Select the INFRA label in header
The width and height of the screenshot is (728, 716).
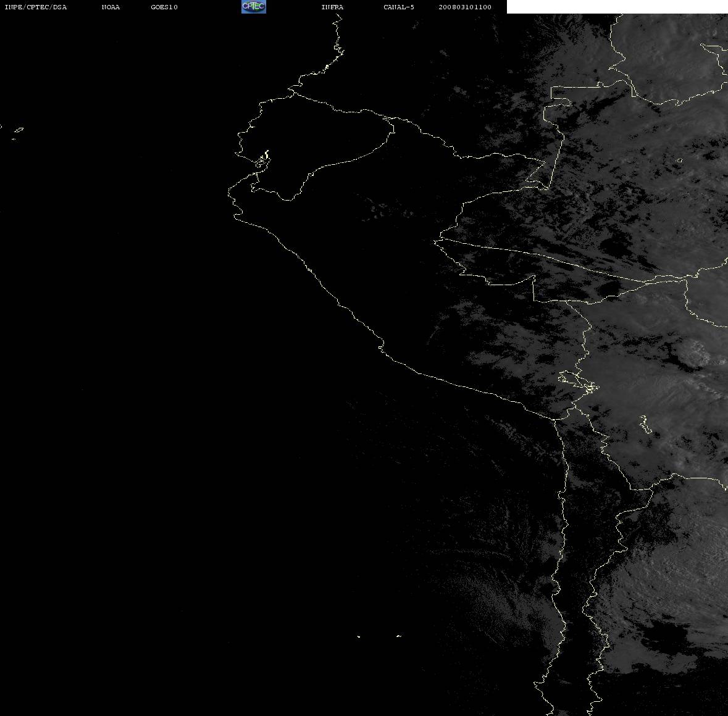click(x=332, y=7)
